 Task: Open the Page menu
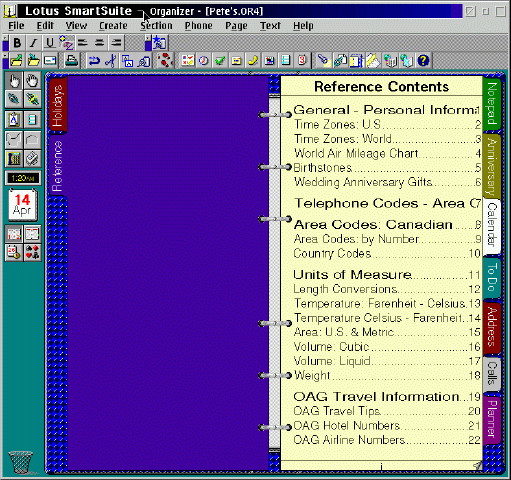pos(236,26)
